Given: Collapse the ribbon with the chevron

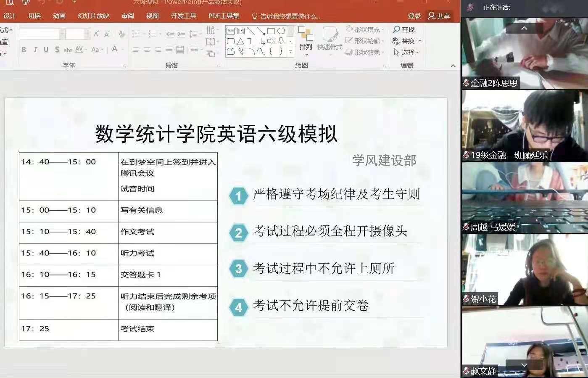Looking at the screenshot, I should point(453,66).
